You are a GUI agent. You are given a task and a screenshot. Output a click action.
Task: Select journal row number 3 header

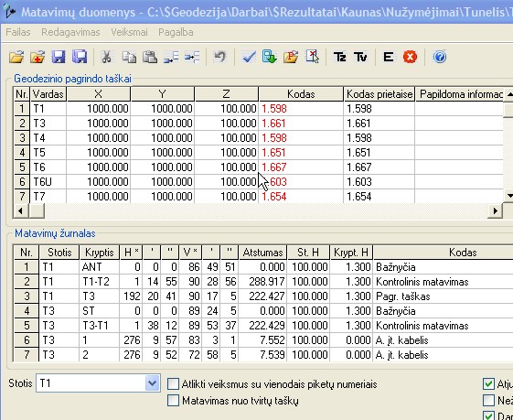pyautogui.click(x=27, y=296)
